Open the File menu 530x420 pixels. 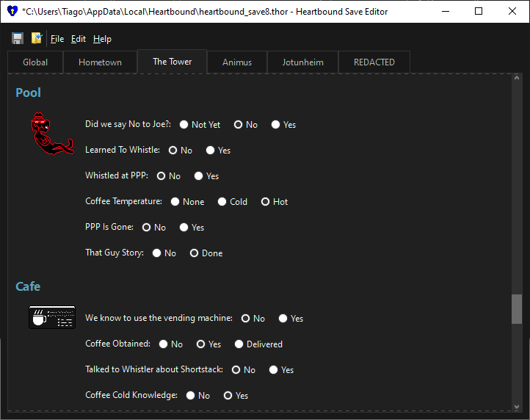[x=57, y=39]
